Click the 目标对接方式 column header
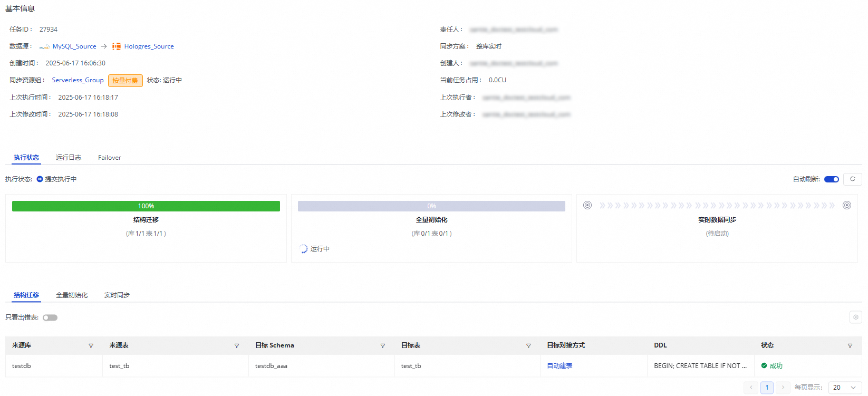This screenshot has width=868, height=396. click(566, 345)
